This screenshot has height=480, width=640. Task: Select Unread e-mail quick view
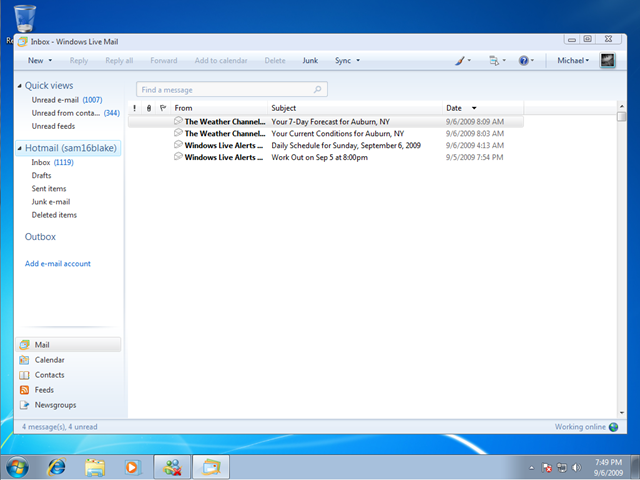point(67,100)
